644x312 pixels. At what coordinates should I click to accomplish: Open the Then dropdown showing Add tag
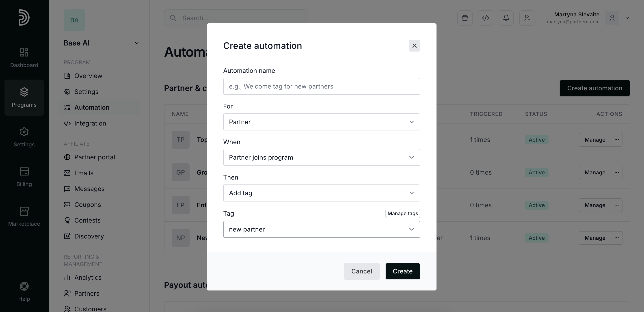click(x=321, y=193)
